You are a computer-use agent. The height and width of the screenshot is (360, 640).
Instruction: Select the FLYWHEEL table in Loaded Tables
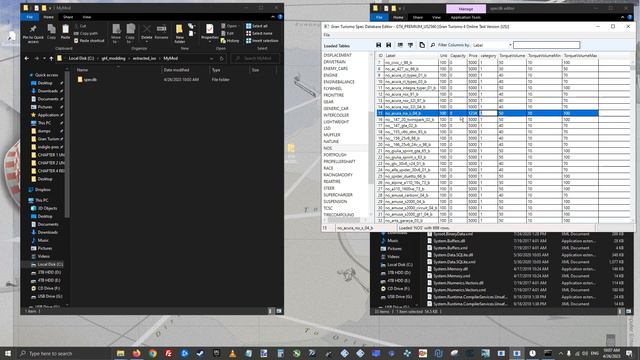pyautogui.click(x=333, y=88)
